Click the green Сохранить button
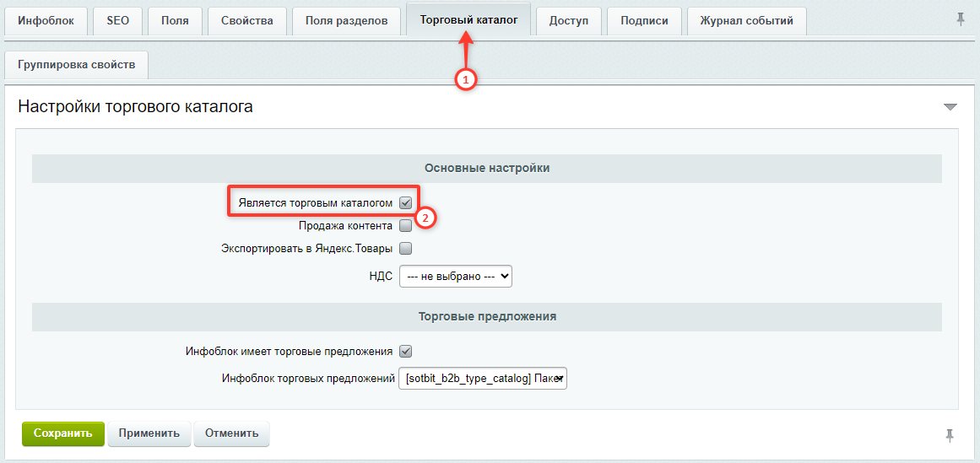This screenshot has height=463, width=980. (63, 433)
